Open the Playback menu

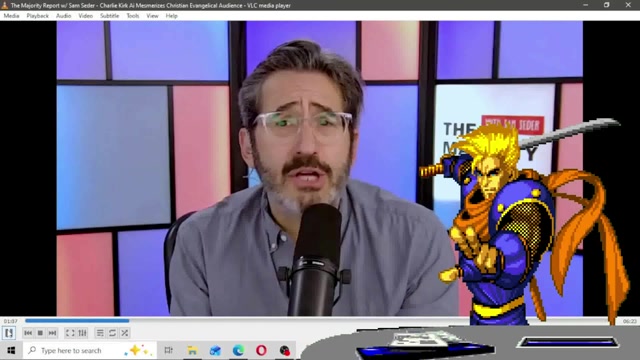coord(38,16)
